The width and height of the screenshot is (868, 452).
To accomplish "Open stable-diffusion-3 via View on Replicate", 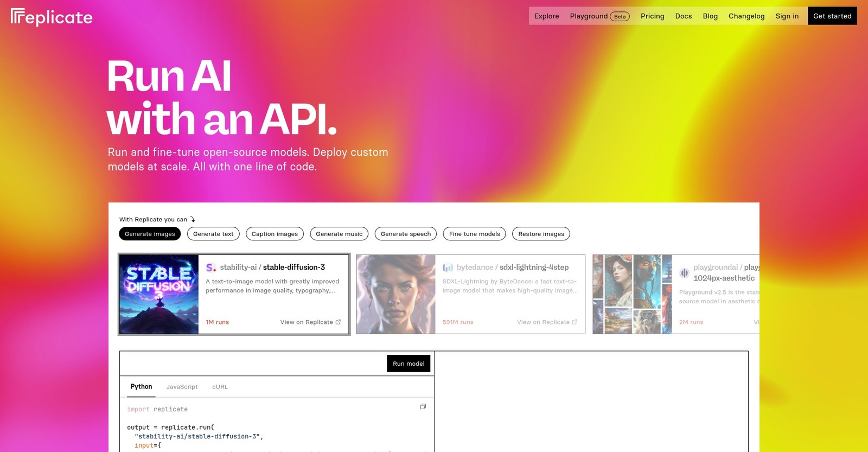I will coord(310,322).
